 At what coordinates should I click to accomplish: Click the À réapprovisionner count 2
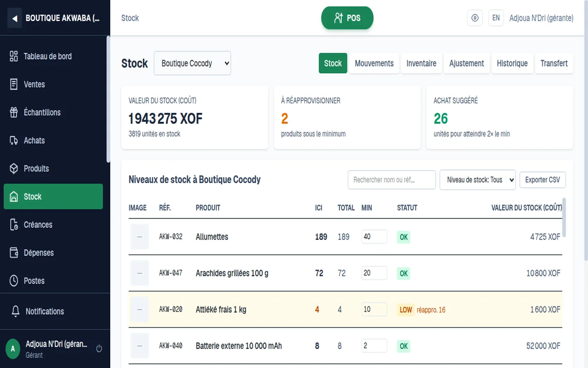pos(285,119)
